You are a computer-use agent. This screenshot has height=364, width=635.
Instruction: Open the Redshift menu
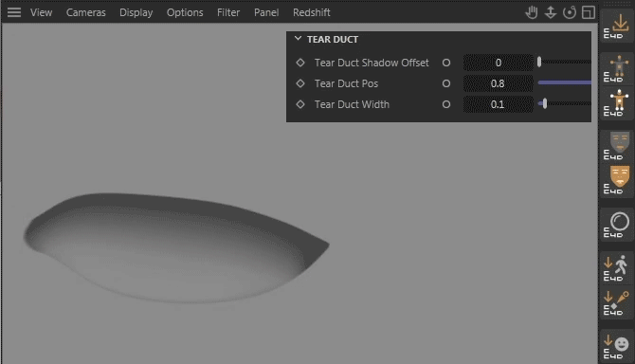pyautogui.click(x=312, y=12)
